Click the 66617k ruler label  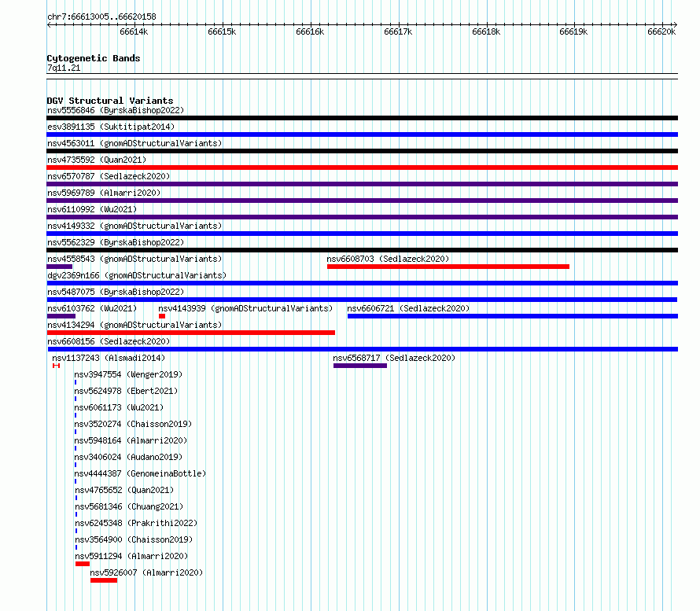398,31
